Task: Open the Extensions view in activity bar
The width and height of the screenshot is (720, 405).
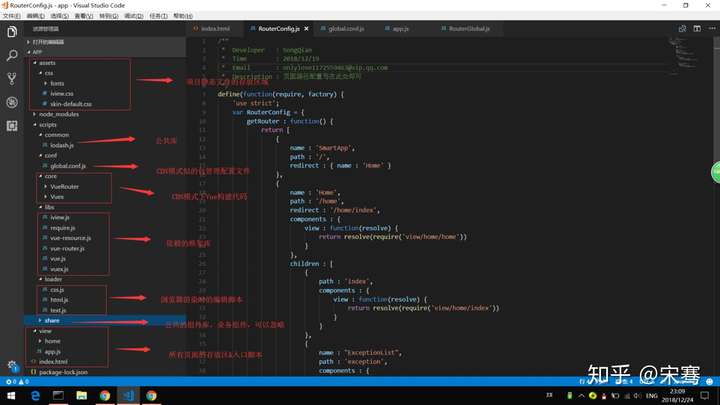Action: [12, 125]
